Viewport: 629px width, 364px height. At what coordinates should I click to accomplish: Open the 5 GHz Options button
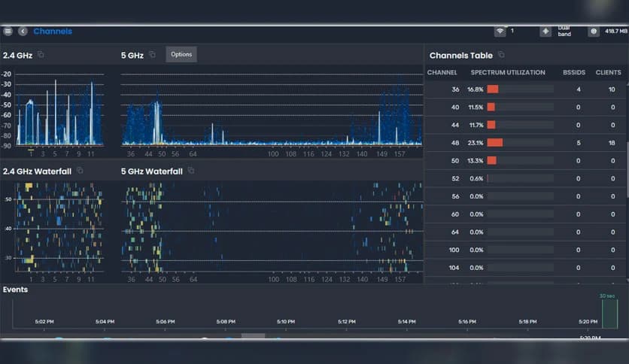pyautogui.click(x=181, y=54)
